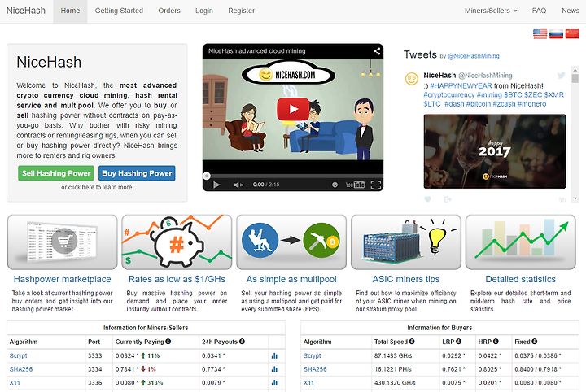Click the ASIC miners tips link
This screenshot has height=392, width=586.
point(406,279)
